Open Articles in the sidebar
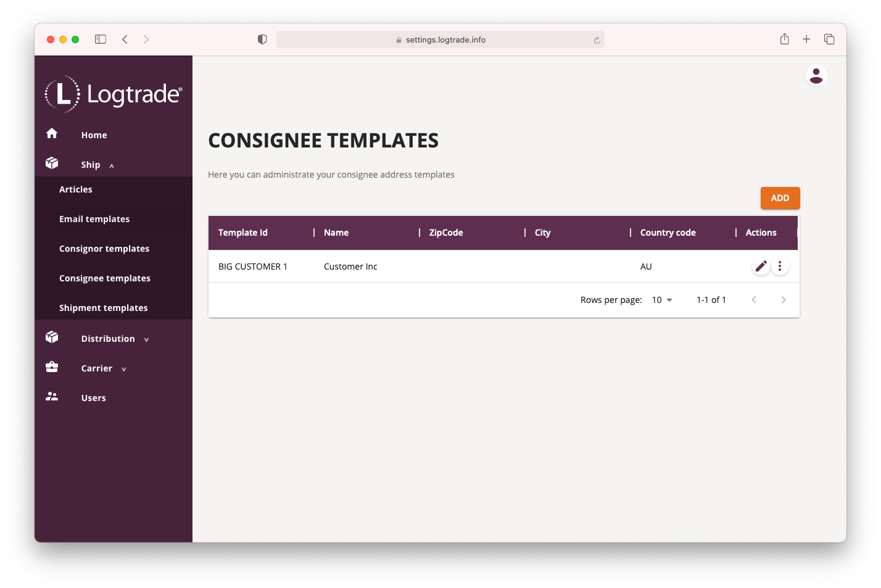881x588 pixels. point(76,189)
